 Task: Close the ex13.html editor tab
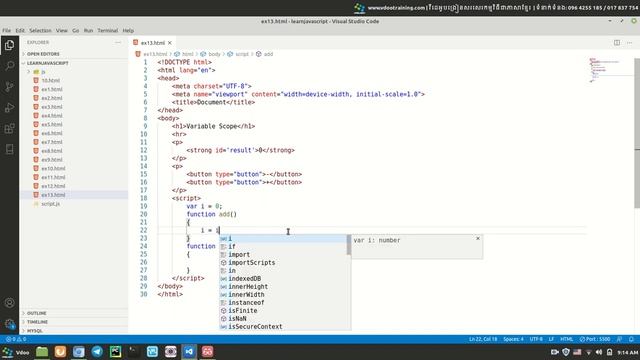tap(170, 43)
